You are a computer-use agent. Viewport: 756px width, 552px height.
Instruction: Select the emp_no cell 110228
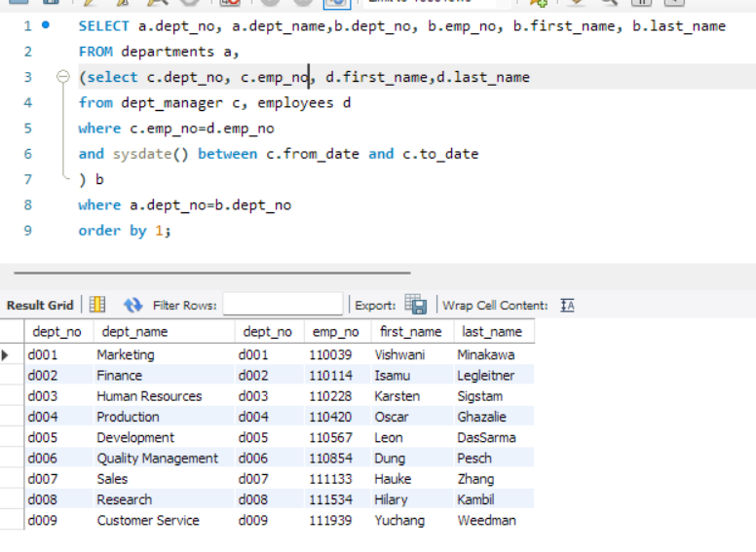pyautogui.click(x=338, y=396)
